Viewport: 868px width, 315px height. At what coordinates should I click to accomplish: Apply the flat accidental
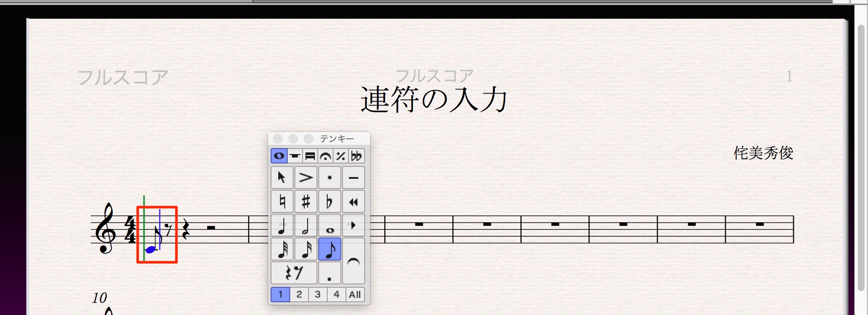tap(330, 201)
